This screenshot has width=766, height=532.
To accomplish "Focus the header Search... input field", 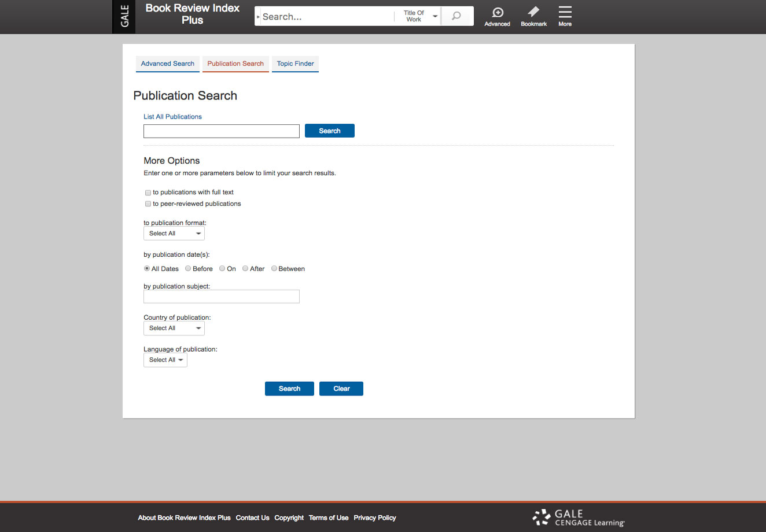I will (327, 16).
